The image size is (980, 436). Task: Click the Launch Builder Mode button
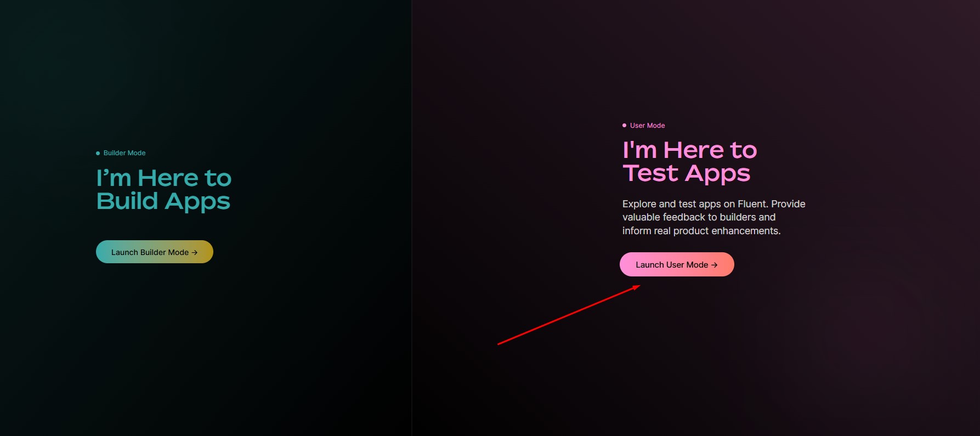tap(154, 252)
